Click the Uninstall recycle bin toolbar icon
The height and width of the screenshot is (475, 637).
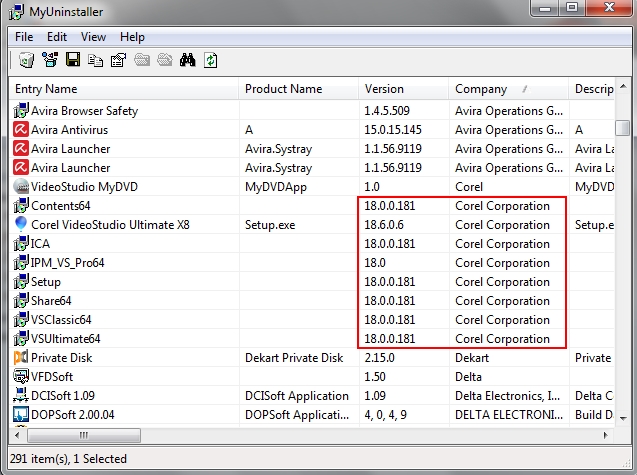click(x=27, y=61)
